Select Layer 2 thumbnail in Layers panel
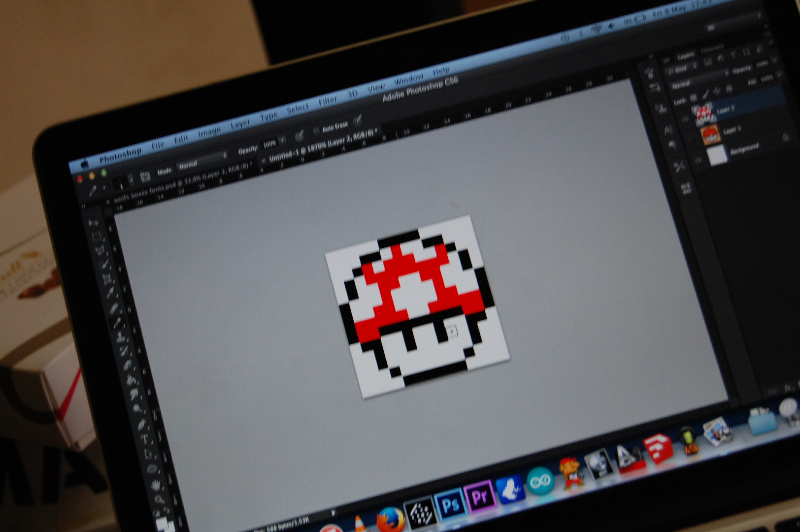This screenshot has height=532, width=800. point(703,114)
